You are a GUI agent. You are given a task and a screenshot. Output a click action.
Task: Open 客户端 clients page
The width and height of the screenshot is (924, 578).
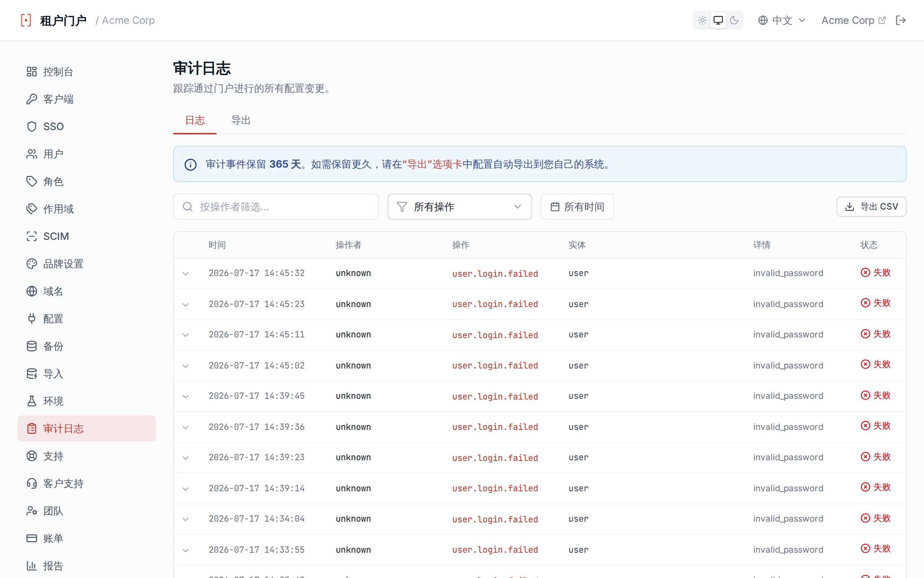coord(86,99)
